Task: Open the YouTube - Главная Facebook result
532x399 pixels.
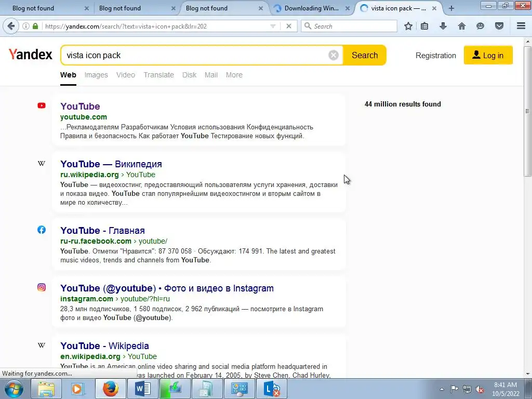Action: tap(102, 230)
